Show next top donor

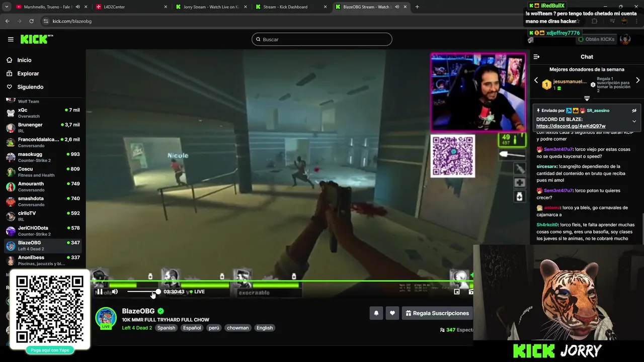point(638,80)
